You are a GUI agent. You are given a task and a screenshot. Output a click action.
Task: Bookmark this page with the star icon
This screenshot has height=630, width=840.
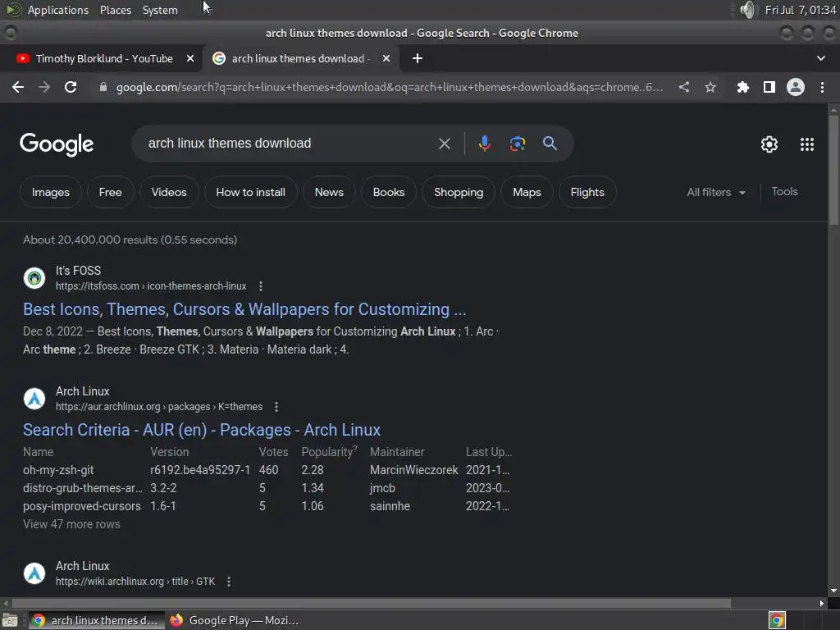coord(710,87)
